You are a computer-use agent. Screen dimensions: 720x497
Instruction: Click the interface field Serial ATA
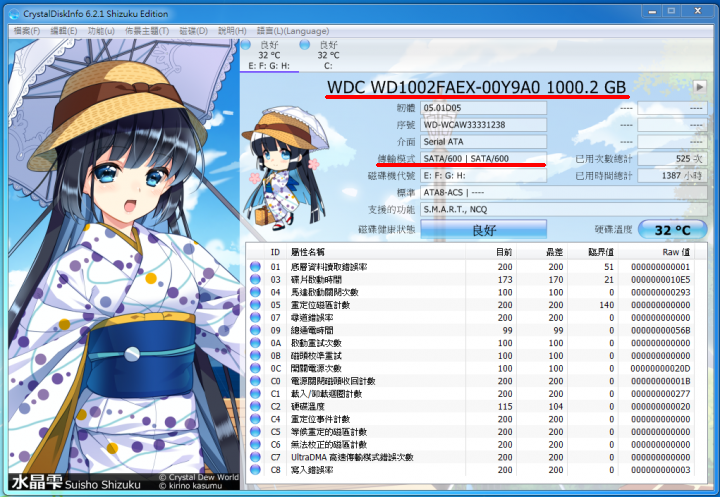(484, 141)
